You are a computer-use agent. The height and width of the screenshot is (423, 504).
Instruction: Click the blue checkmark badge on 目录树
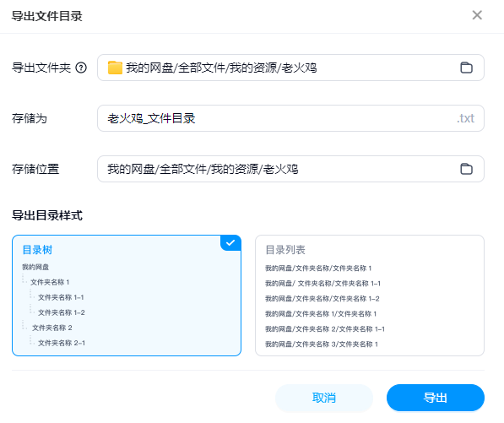click(x=230, y=243)
